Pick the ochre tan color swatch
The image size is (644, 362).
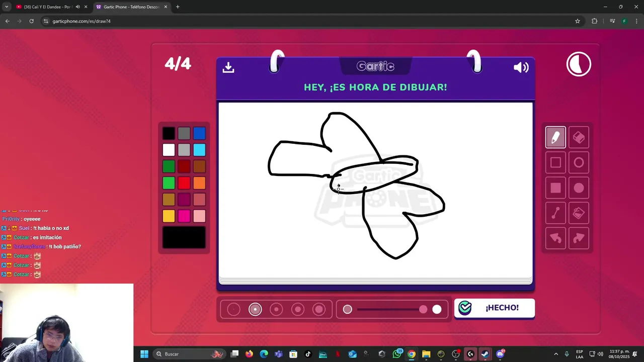click(169, 200)
